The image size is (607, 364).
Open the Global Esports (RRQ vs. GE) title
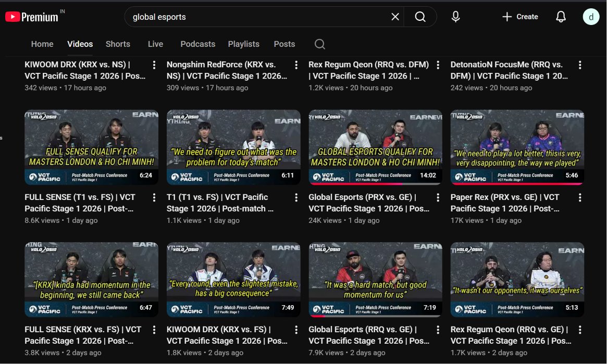[x=369, y=335]
